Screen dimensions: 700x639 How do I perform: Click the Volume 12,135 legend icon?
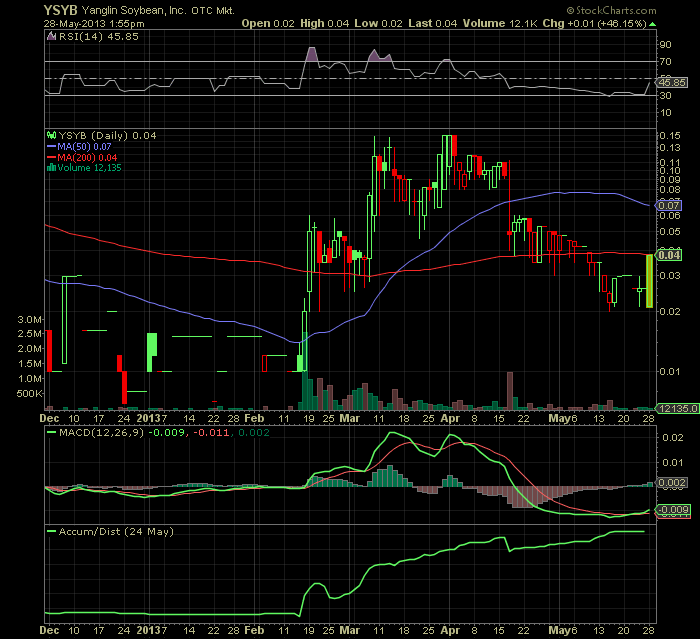[51, 168]
